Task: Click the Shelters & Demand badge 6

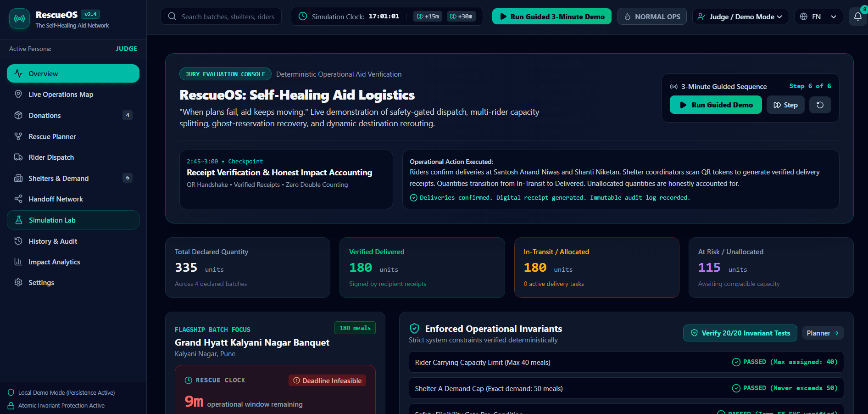Action: click(128, 178)
